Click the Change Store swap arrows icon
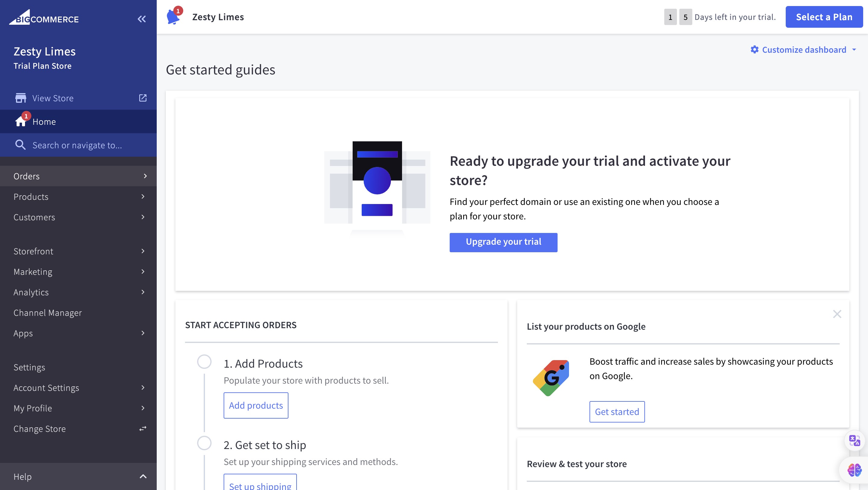The height and width of the screenshot is (490, 868). [143, 428]
